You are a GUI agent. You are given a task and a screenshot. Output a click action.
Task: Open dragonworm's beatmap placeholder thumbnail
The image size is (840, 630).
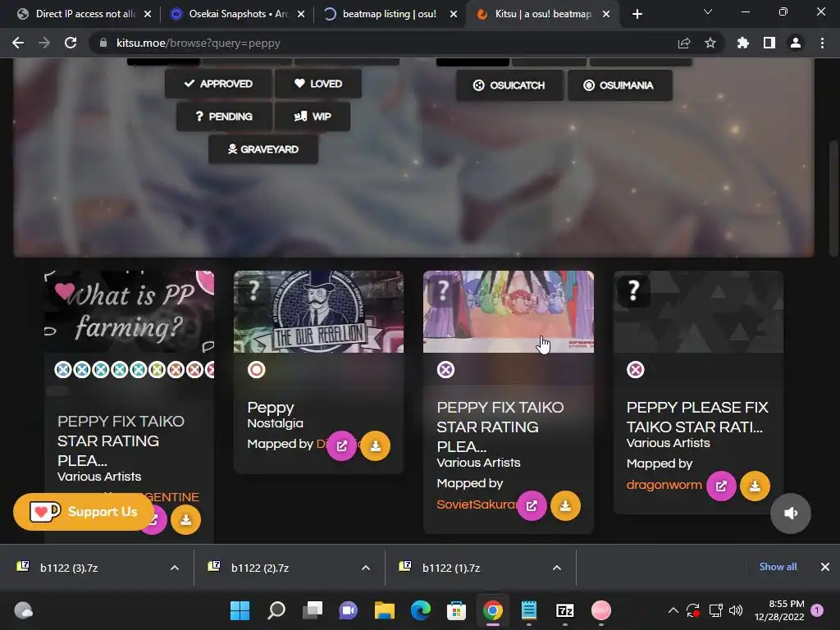point(699,312)
